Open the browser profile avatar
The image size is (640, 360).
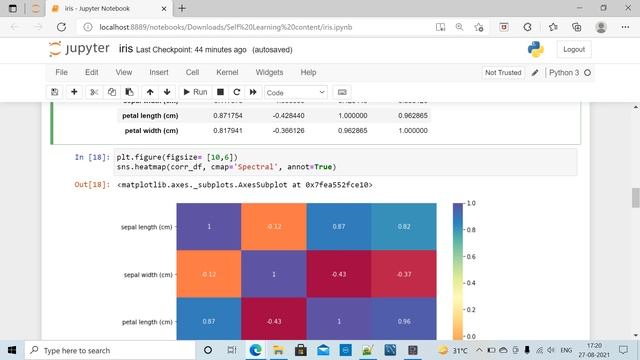click(601, 27)
